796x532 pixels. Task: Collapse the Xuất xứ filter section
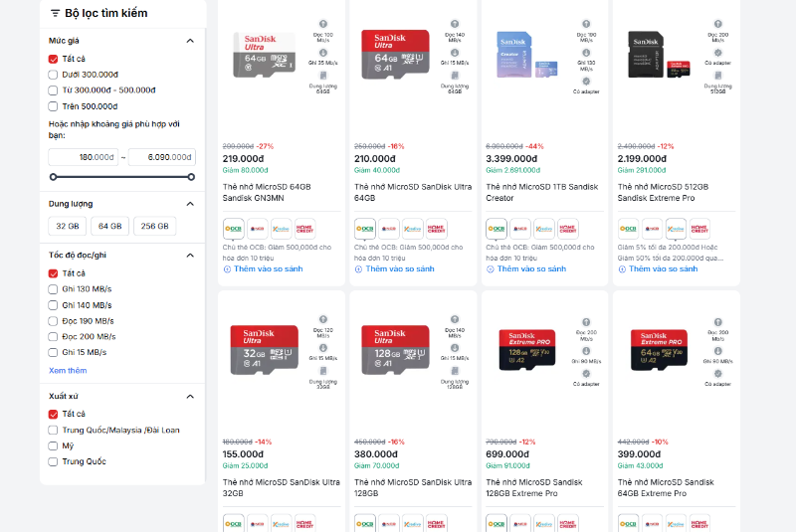click(x=190, y=396)
